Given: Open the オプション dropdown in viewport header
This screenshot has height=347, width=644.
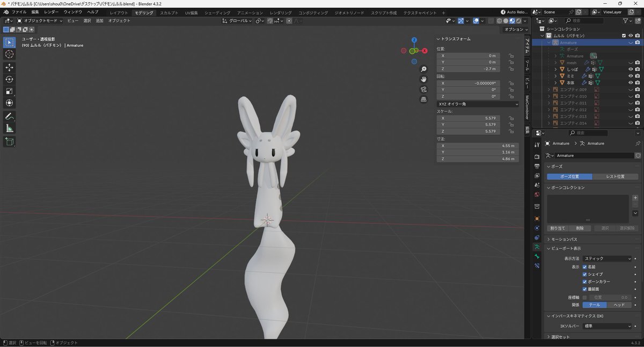Looking at the screenshot, I should point(516,30).
